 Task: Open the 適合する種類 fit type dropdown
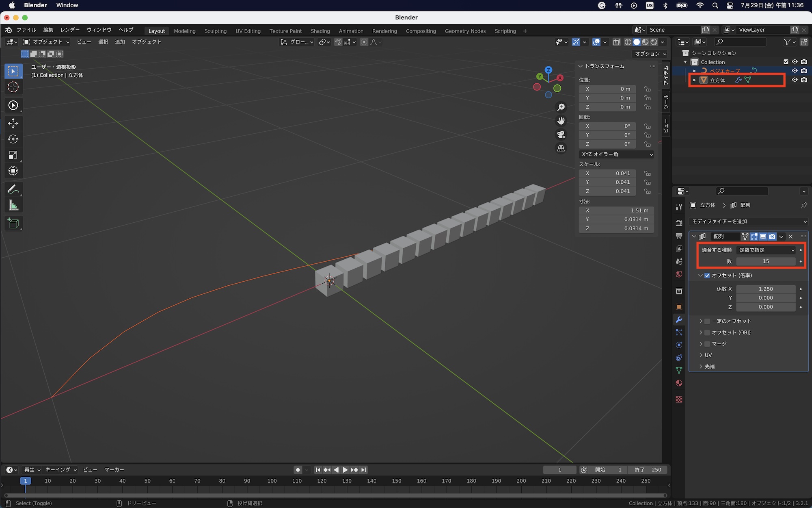coord(766,250)
